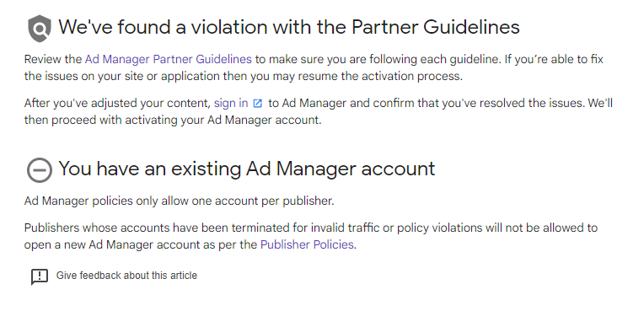
Task: Click the 'You have an existing Ad Manager account' heading
Action: [x=247, y=169]
